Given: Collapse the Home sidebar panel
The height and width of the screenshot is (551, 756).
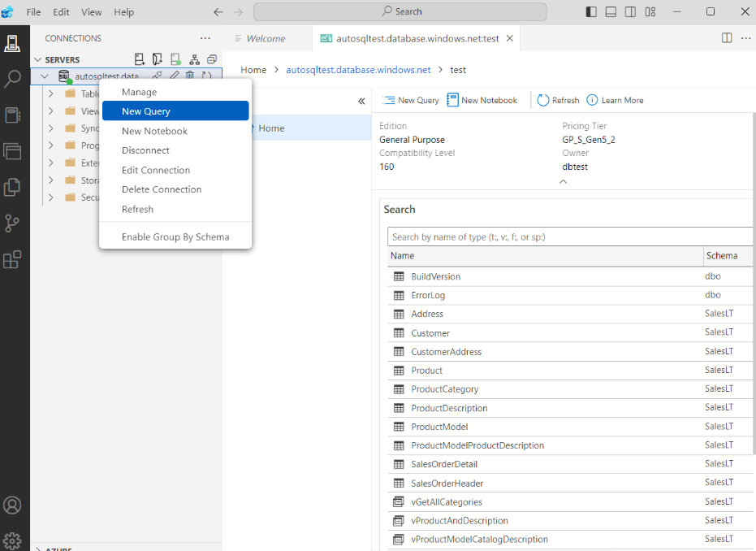Looking at the screenshot, I should tap(361, 102).
